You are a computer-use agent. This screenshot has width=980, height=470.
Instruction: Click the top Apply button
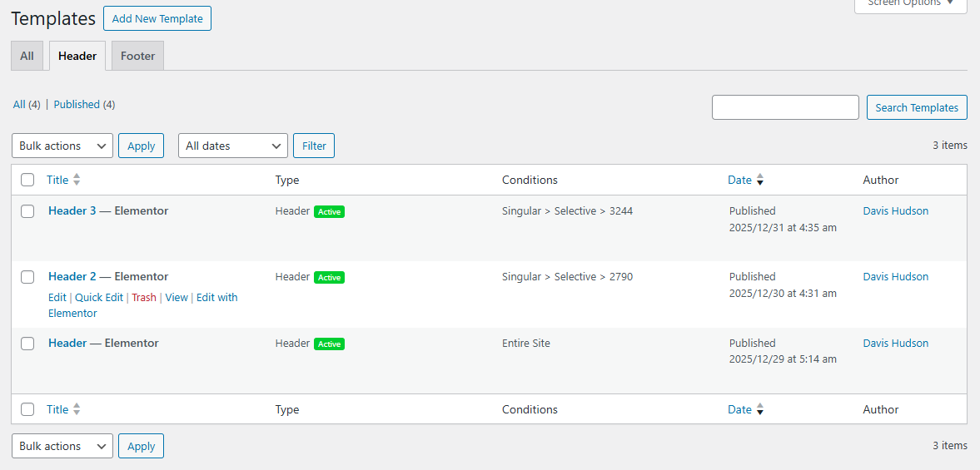point(142,146)
